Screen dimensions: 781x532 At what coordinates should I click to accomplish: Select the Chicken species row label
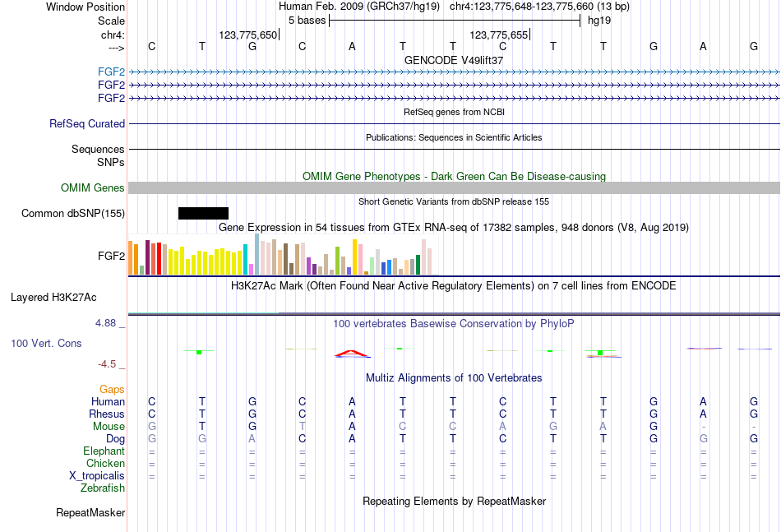(105, 463)
